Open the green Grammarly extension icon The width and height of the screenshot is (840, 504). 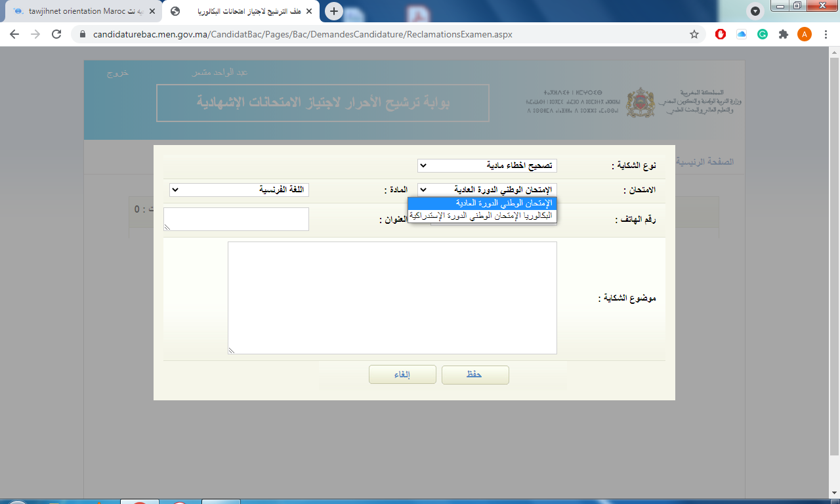click(763, 34)
